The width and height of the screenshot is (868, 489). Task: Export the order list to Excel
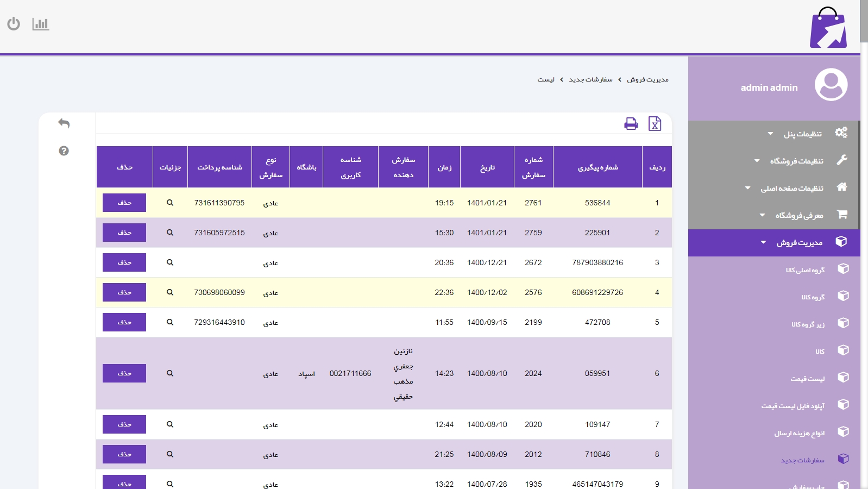point(655,124)
